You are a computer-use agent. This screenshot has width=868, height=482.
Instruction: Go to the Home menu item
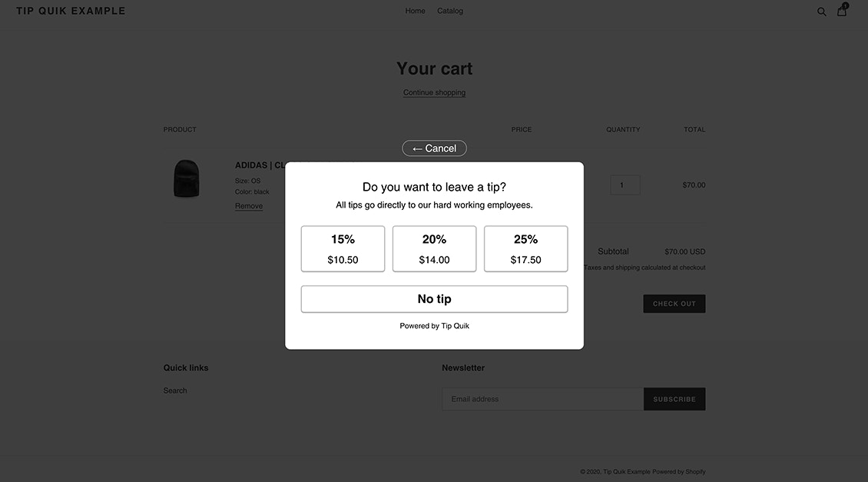[415, 11]
